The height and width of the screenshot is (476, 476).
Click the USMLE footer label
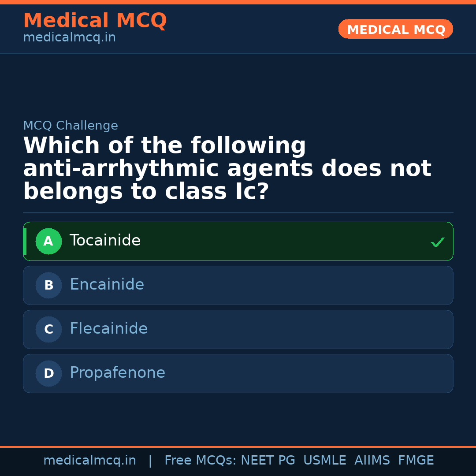point(324,461)
